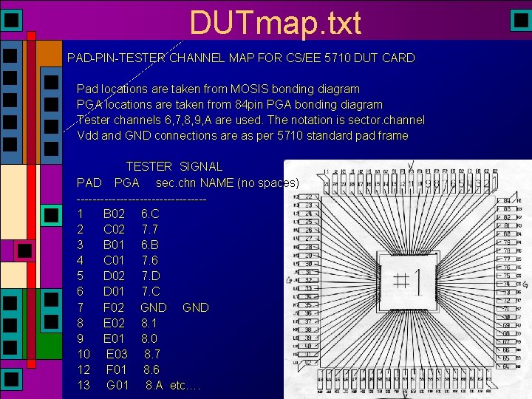
Task: Click PGA value B01
Action: pyautogui.click(x=114, y=245)
